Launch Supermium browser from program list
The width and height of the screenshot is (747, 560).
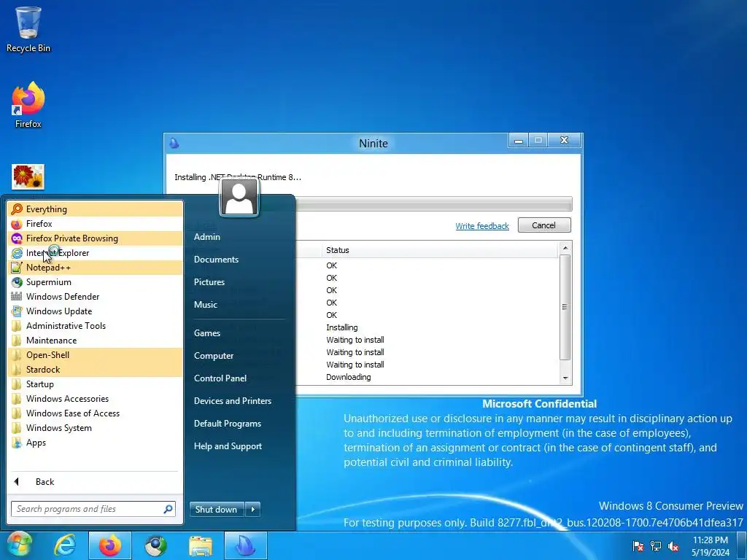[96, 282]
